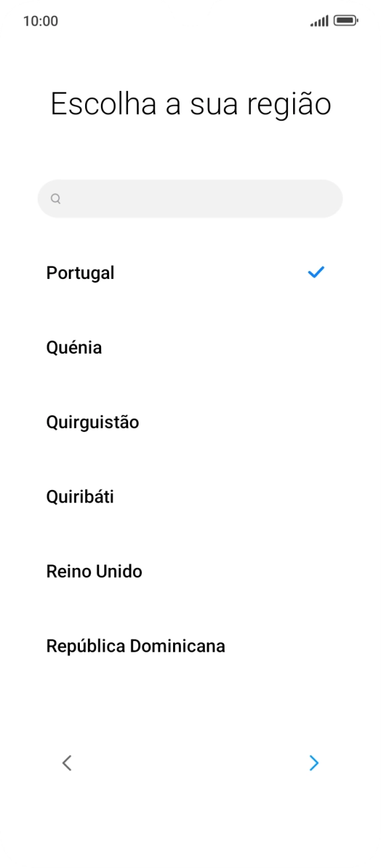Tap the blue checkmark next to Portugal

pyautogui.click(x=317, y=272)
